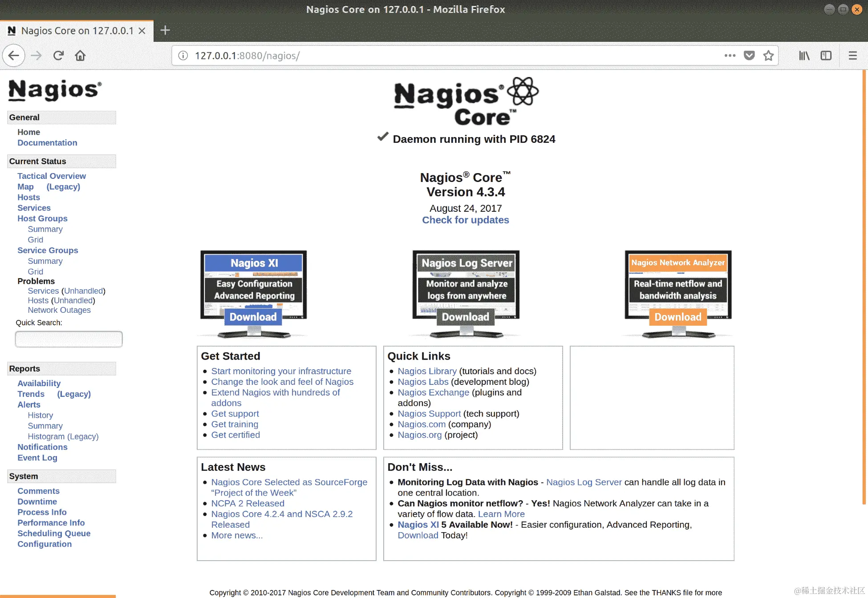This screenshot has width=868, height=598.
Task: Open the Firefox library icon
Action: 804,56
